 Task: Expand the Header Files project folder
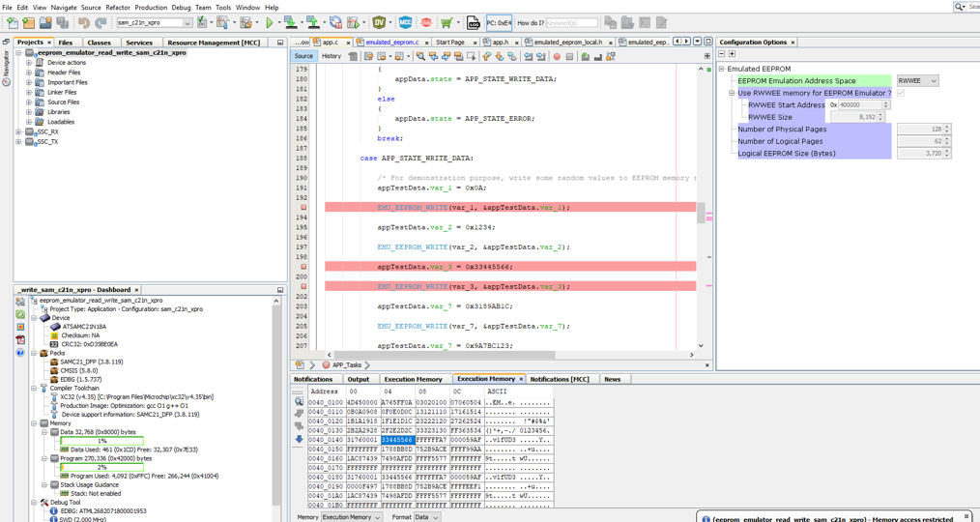coord(29,72)
